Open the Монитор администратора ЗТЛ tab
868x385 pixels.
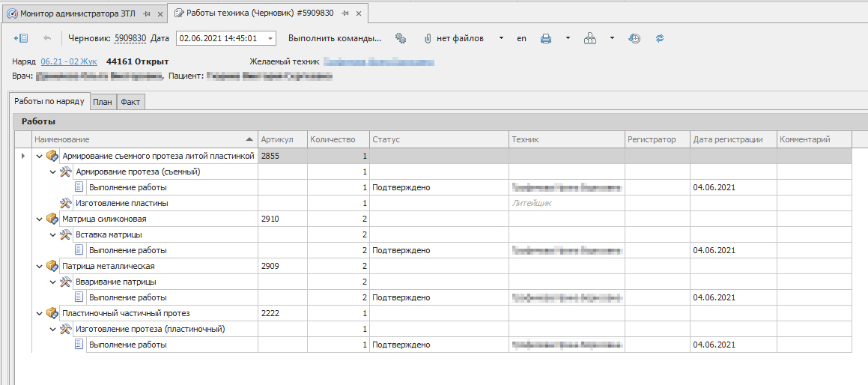[72, 13]
